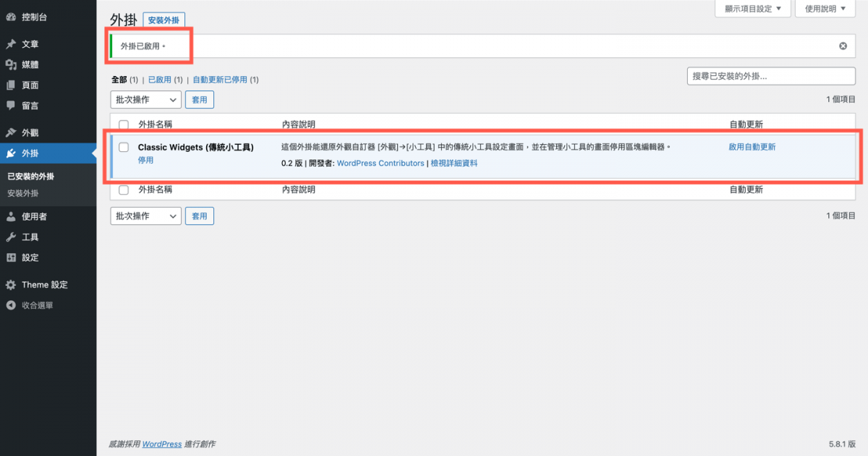Click the 外觀 paintbrush icon
The image size is (868, 456).
click(x=11, y=133)
